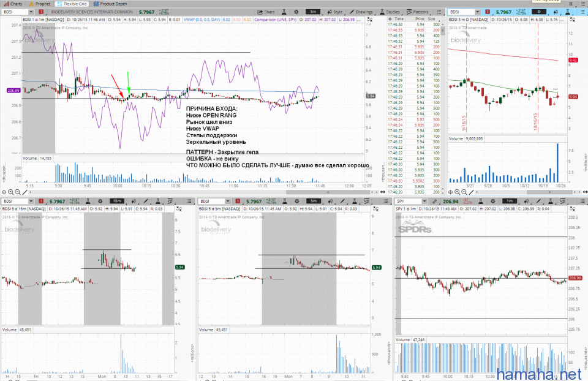
Task: Change the 1m timeframe on SPY chart
Action: (x=510, y=202)
